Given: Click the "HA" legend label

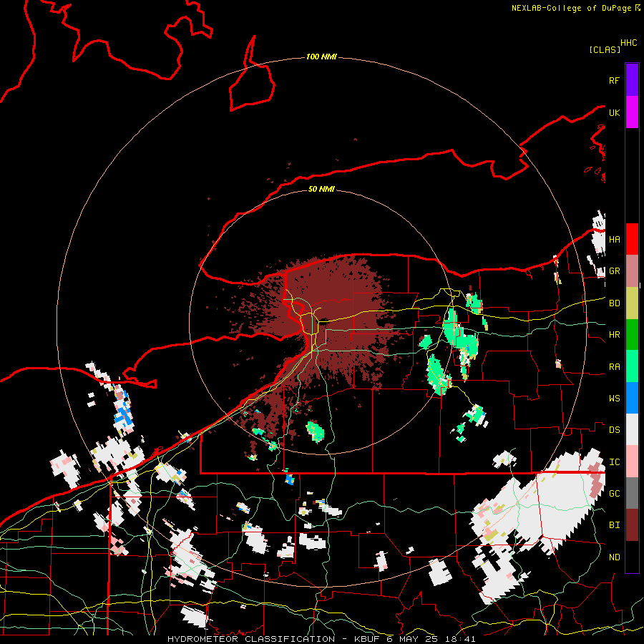Looking at the screenshot, I should (614, 240).
